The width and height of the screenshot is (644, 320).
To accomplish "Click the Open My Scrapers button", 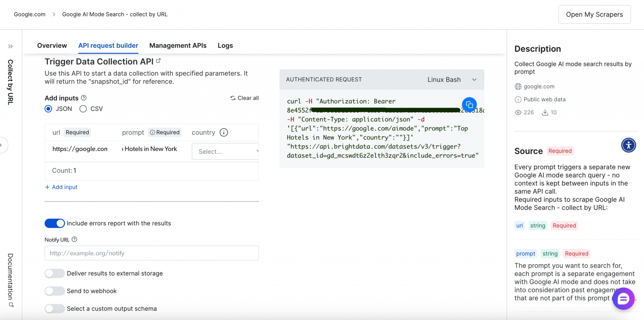I will pyautogui.click(x=594, y=14).
